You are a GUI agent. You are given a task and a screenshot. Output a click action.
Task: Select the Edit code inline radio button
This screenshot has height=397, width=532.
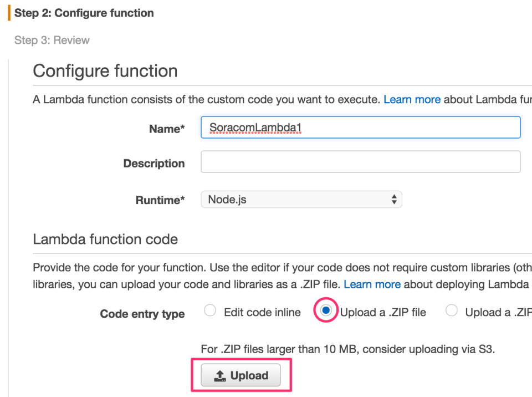pos(209,311)
